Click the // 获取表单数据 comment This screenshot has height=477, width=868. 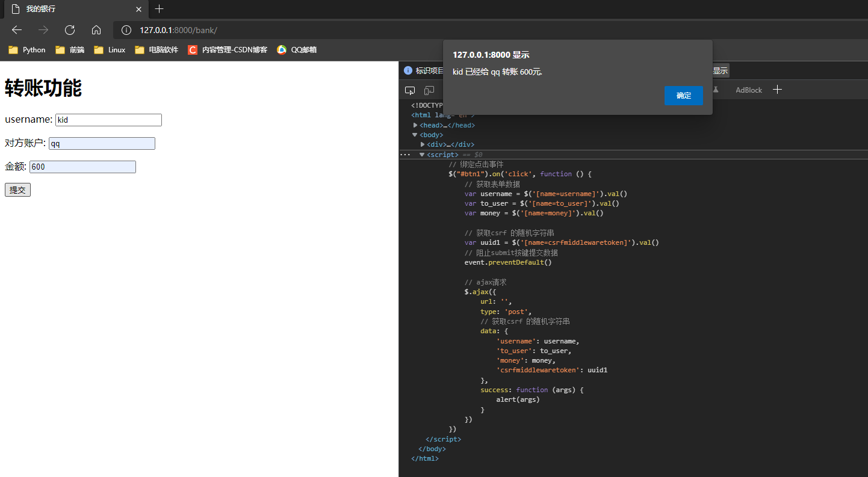pos(492,184)
